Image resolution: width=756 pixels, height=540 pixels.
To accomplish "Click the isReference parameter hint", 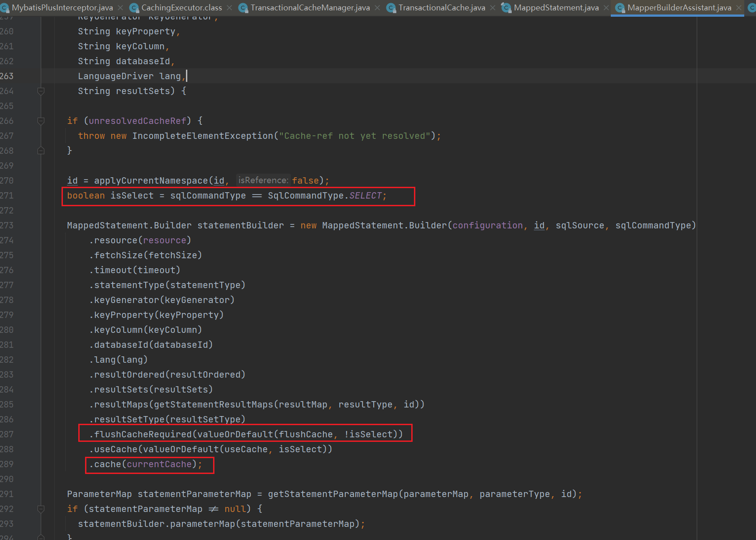I will pyautogui.click(x=263, y=180).
